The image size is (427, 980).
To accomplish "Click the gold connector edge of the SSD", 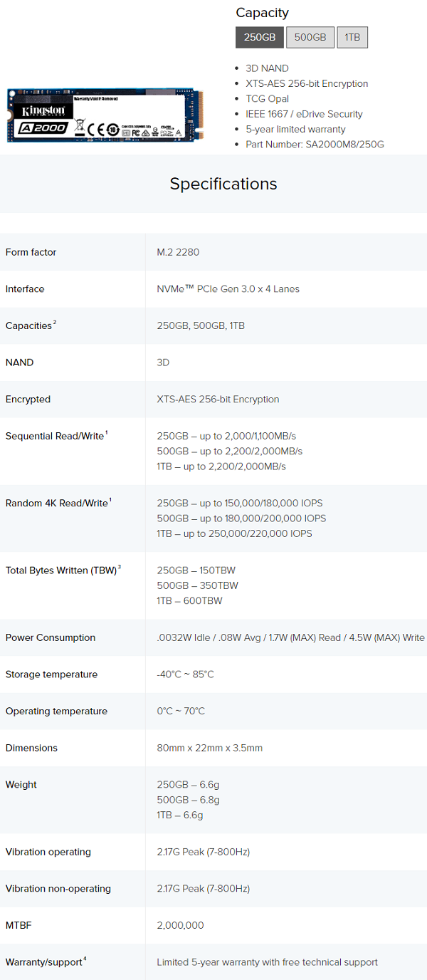I will (201, 115).
